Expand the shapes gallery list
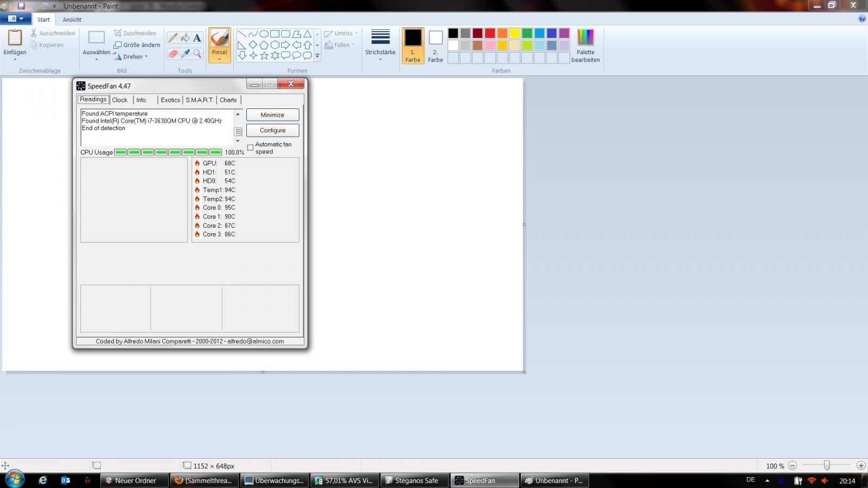The width and height of the screenshot is (868, 488). point(317,55)
